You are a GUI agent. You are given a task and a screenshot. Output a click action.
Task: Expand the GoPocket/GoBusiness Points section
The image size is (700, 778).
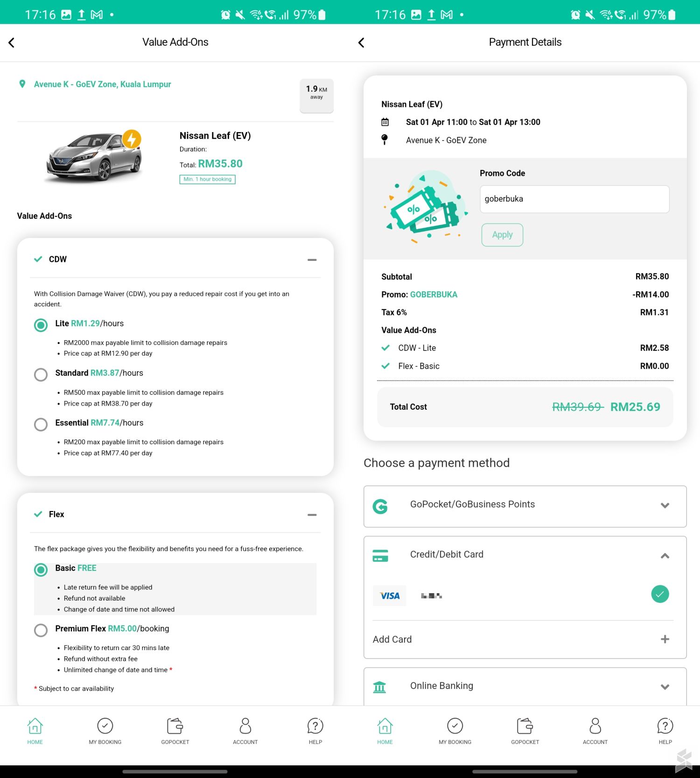point(664,505)
